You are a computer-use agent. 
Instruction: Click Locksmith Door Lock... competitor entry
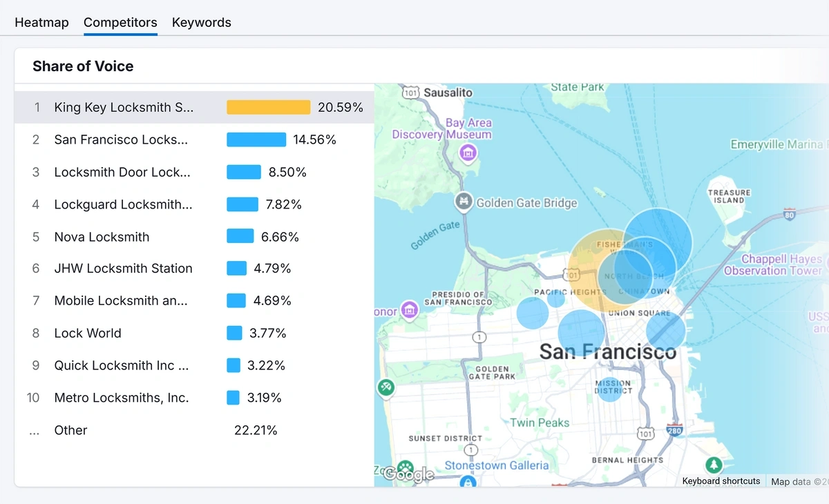point(194,172)
